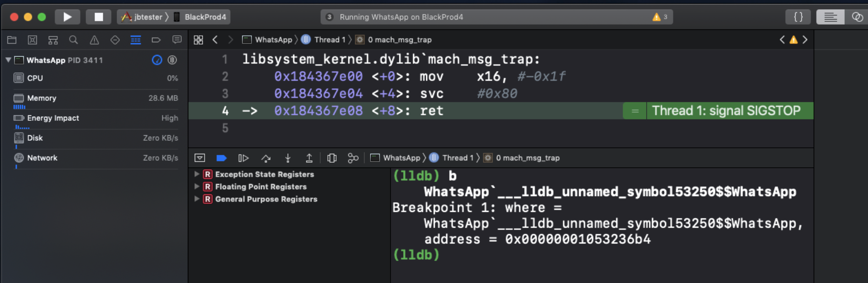This screenshot has height=283, width=868.
Task: Show the Report navigator
Action: coord(177,40)
